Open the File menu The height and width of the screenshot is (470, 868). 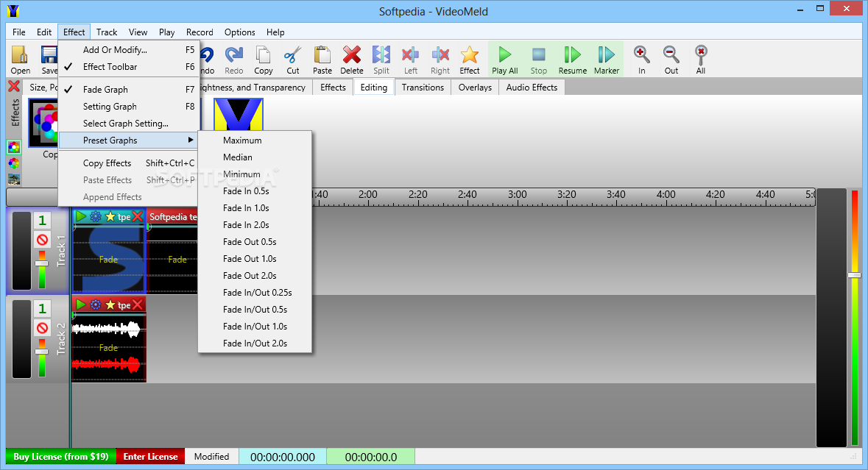19,32
